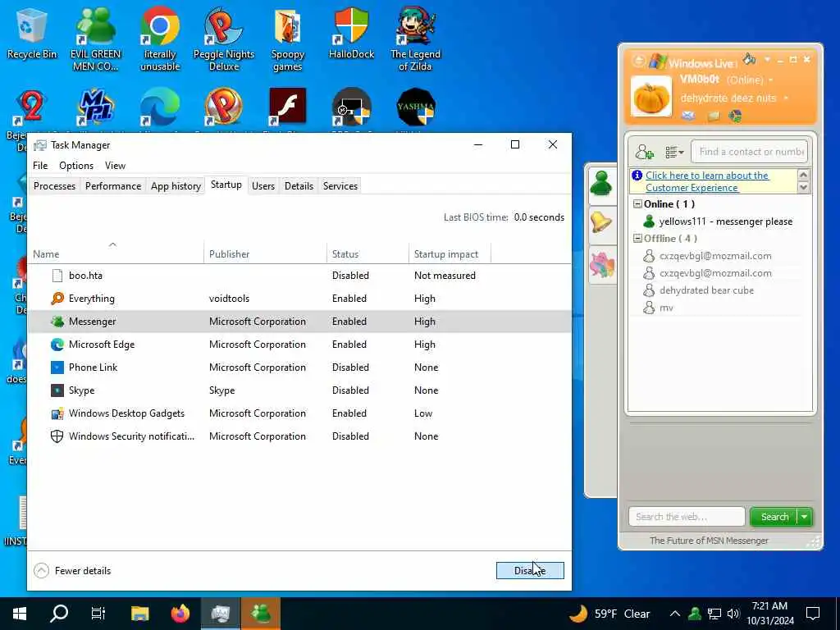Open the MSN Today globe icon
840x630 pixels.
(x=736, y=116)
